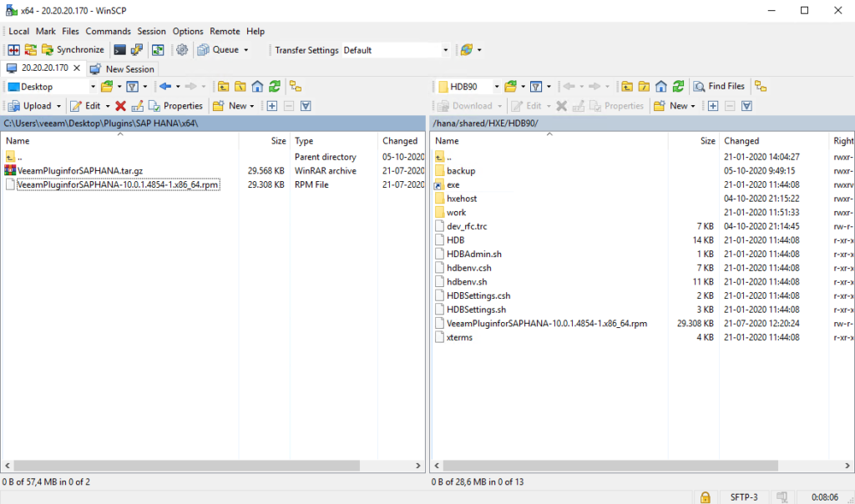Click the local Edit button
Screen dimensions: 855x504
(x=85, y=106)
